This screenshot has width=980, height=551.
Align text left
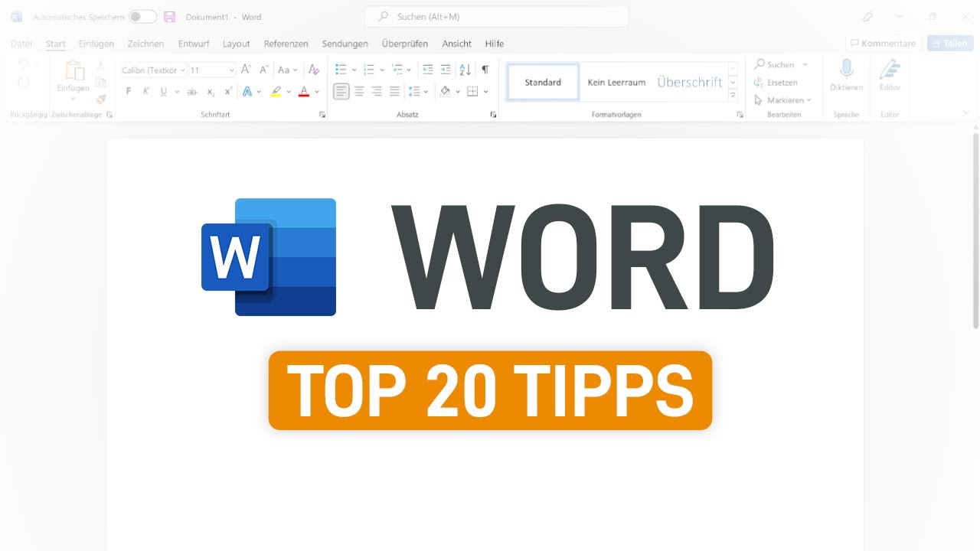[x=341, y=92]
